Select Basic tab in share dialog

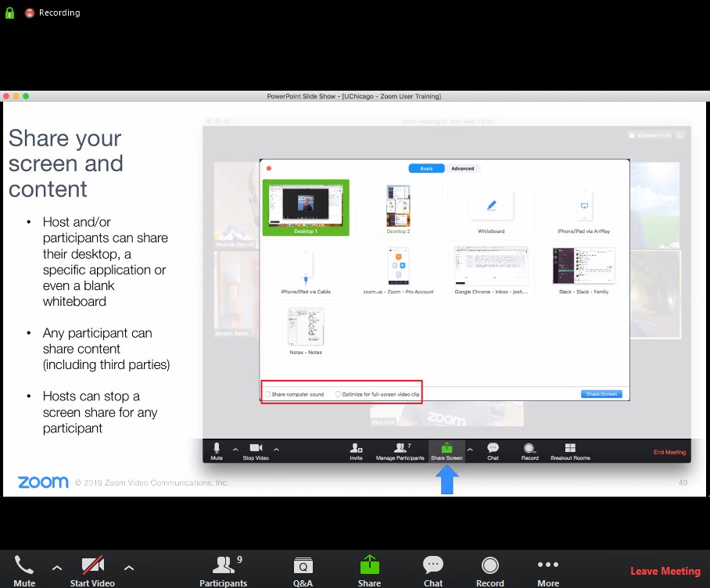pos(426,168)
